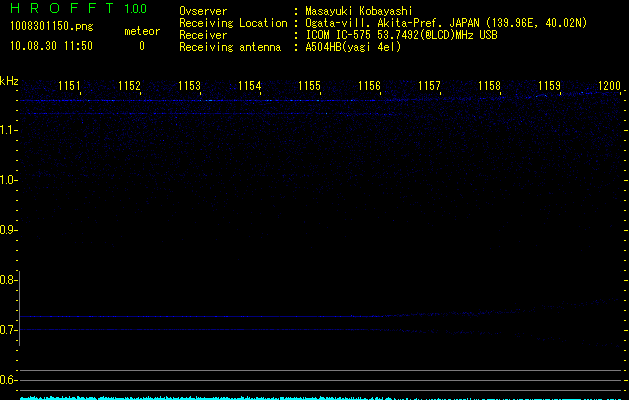Click the ICOM IC-575 53.7492 MHz USB text
629x400 pixels.
pyautogui.click(x=401, y=35)
